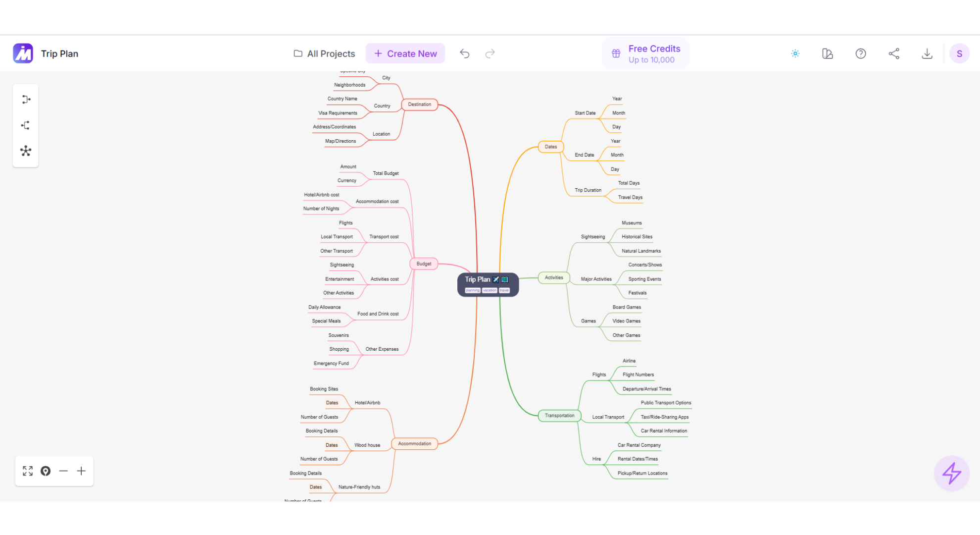Redo the last action
Screen dimensions: 980x535
[490, 53]
